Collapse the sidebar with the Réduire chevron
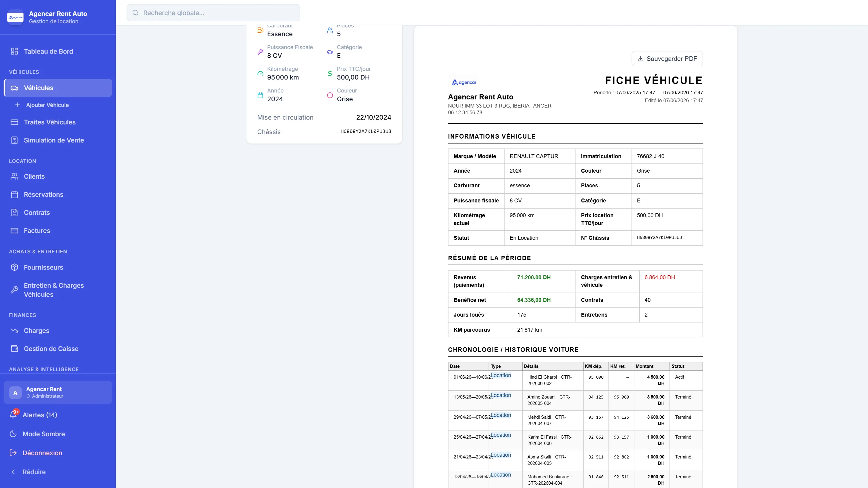 point(58,472)
